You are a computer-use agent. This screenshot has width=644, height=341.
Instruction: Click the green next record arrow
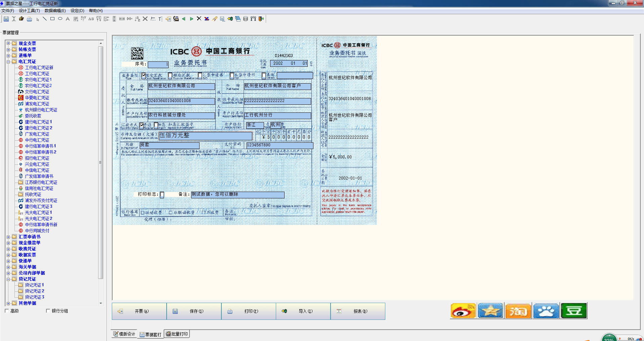(x=191, y=19)
